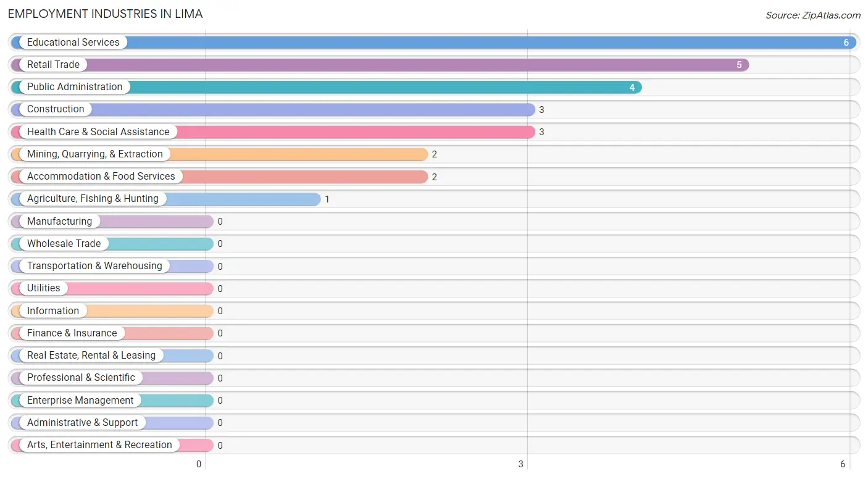Click the Manufacturing label
The image size is (868, 479).
(59, 221)
